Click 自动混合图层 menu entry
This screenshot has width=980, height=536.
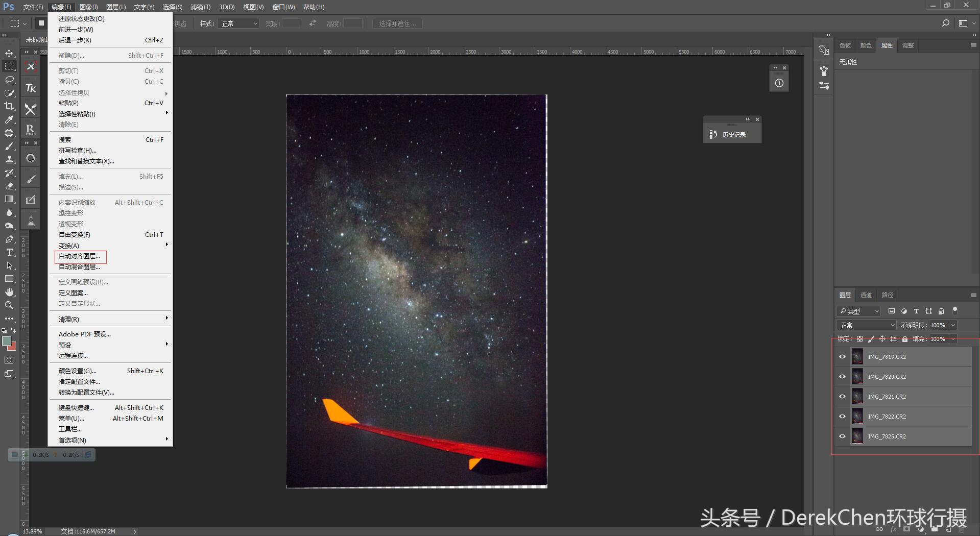pyautogui.click(x=80, y=267)
